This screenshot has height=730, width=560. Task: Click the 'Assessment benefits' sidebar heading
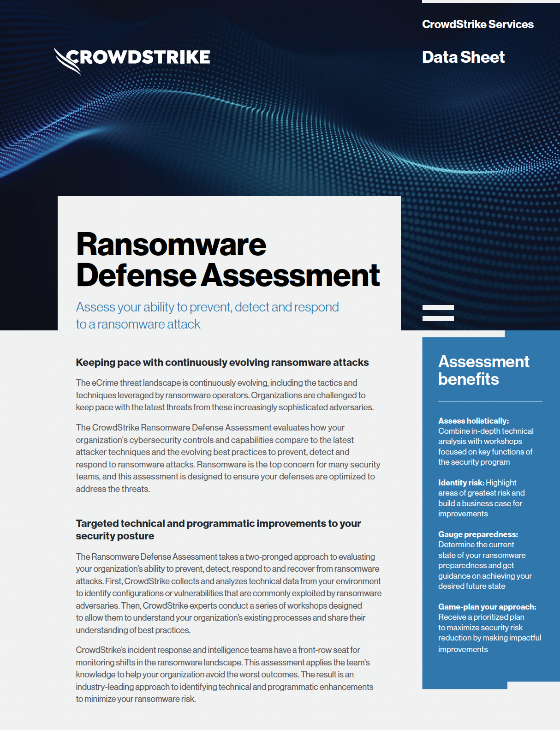(x=483, y=370)
